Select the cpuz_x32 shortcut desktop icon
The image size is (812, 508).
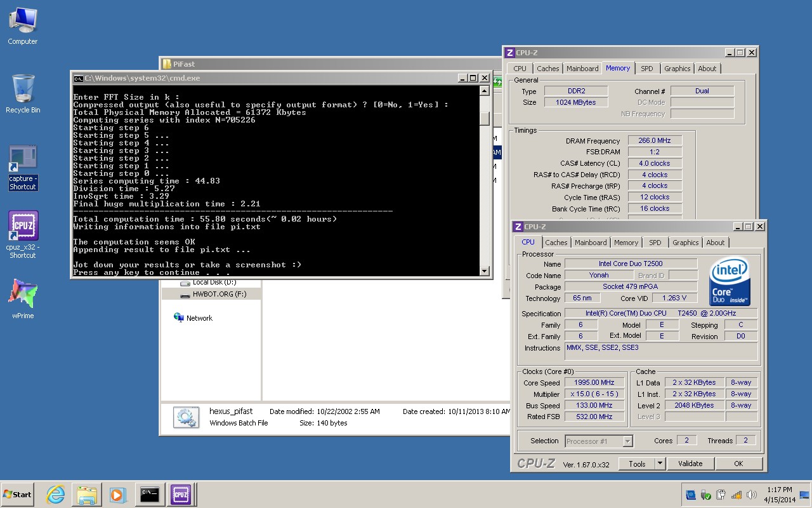pyautogui.click(x=23, y=235)
